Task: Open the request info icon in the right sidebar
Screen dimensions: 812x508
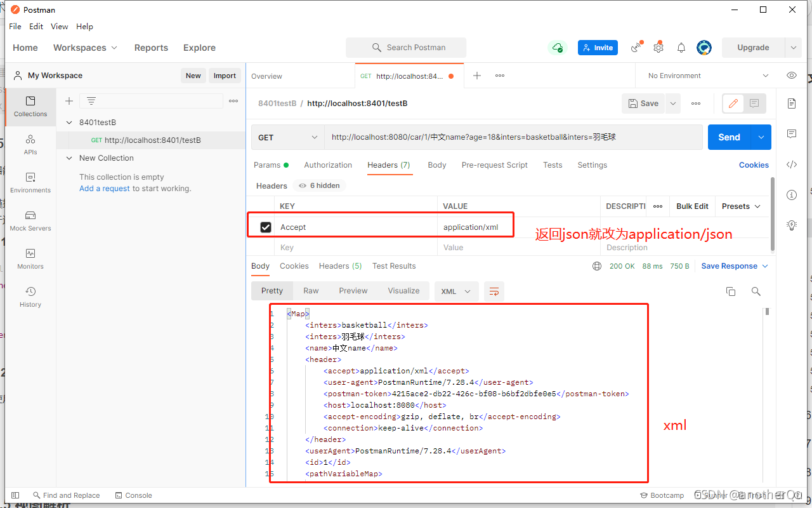Action: click(792, 195)
